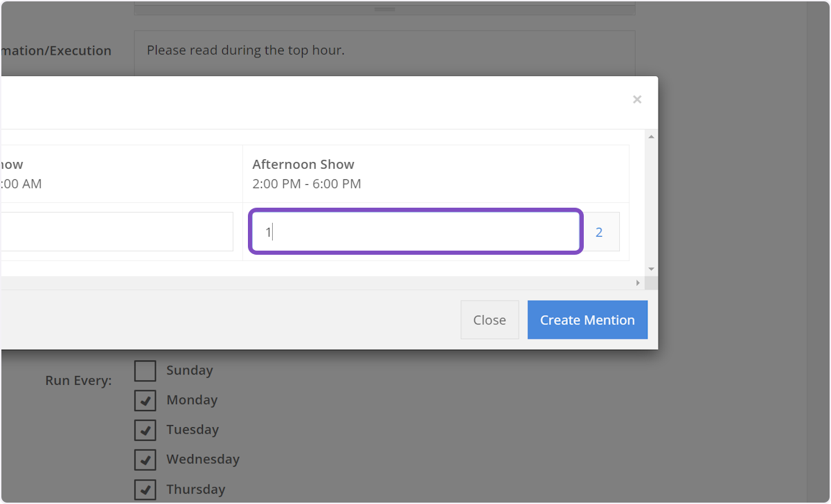Uncheck the Monday checkbox
Viewport: 831px width, 504px height.
(x=145, y=401)
